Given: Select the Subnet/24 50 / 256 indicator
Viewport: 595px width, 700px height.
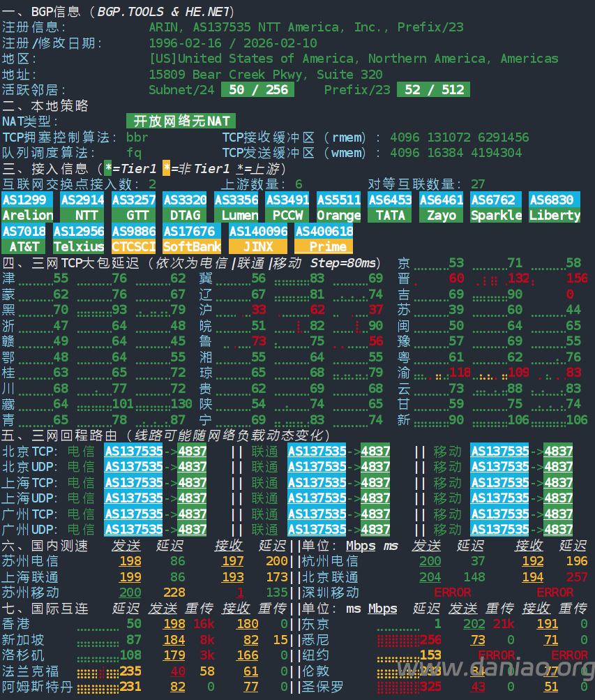Looking at the screenshot, I should (257, 90).
